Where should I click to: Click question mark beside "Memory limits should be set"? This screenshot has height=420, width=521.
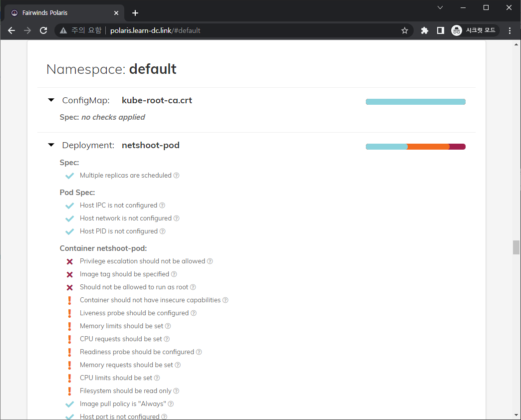[167, 326]
